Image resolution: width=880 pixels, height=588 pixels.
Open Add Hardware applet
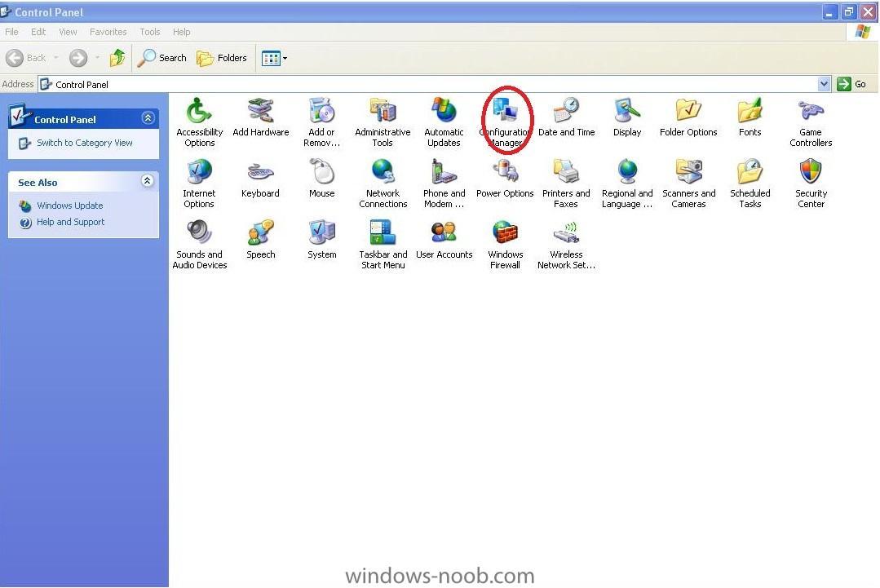[260, 117]
